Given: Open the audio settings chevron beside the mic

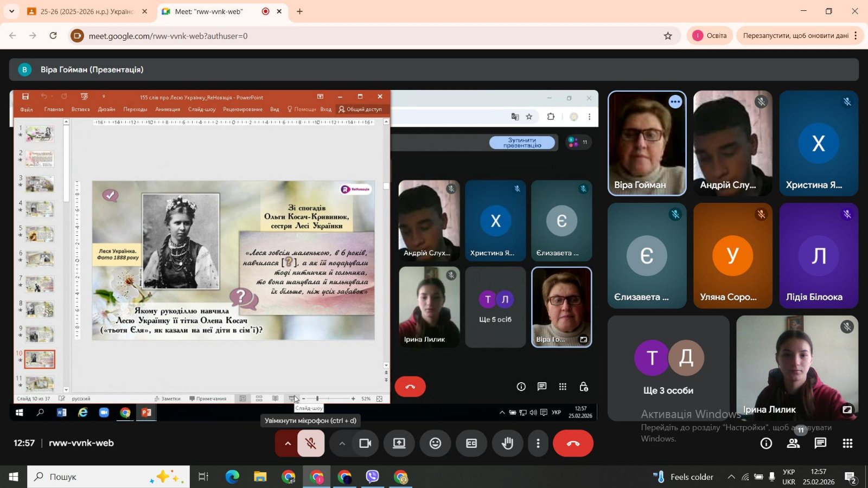Looking at the screenshot, I should 288,444.
